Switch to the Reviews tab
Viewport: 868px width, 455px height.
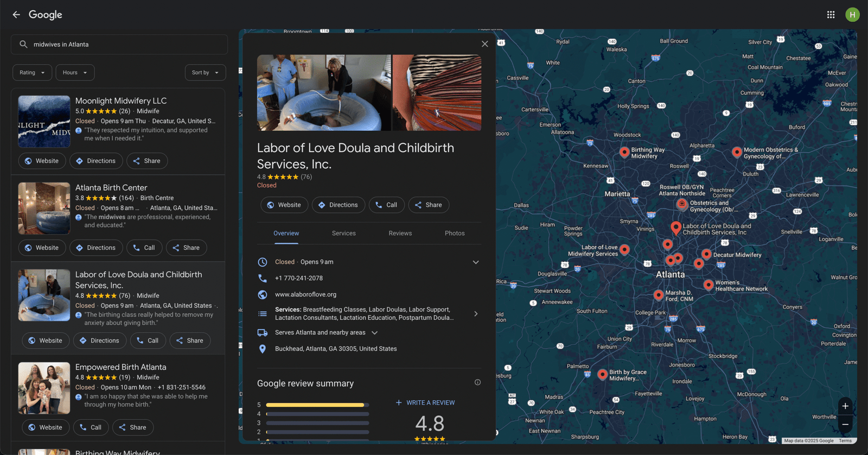(400, 233)
